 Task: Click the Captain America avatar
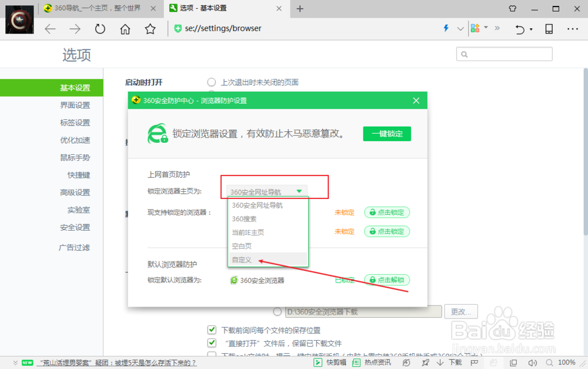19,19
